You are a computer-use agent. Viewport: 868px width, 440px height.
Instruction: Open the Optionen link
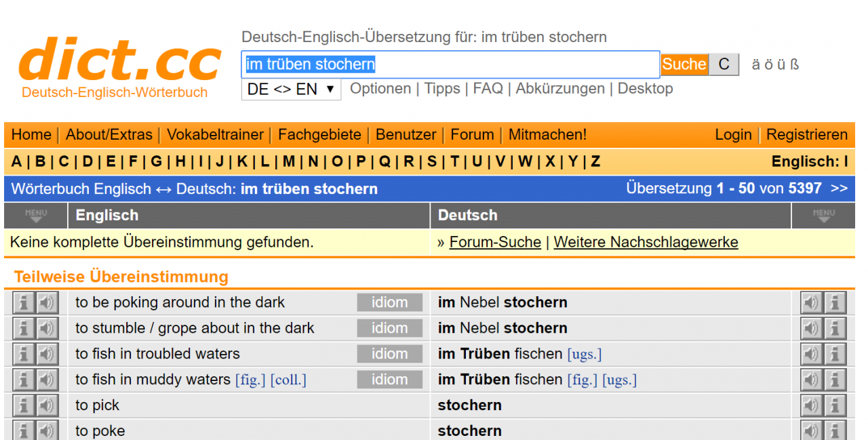[x=380, y=89]
